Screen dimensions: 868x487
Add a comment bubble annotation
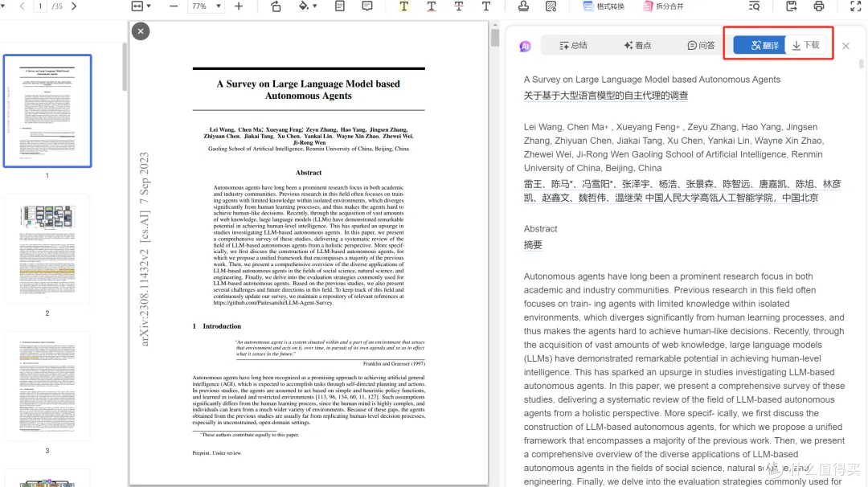367,6
